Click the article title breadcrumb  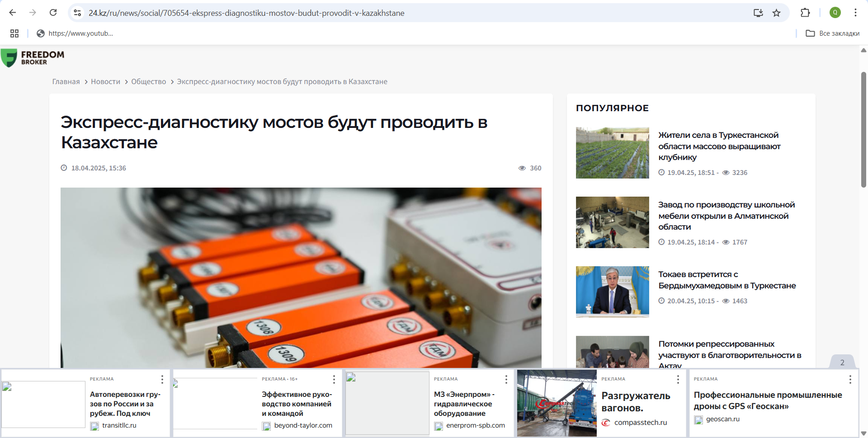(282, 82)
